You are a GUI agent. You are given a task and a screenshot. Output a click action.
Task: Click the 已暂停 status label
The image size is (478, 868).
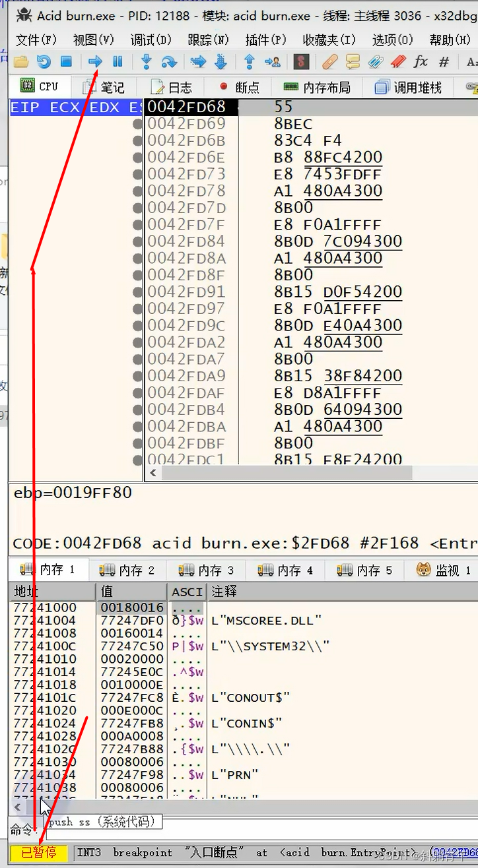pyautogui.click(x=39, y=853)
